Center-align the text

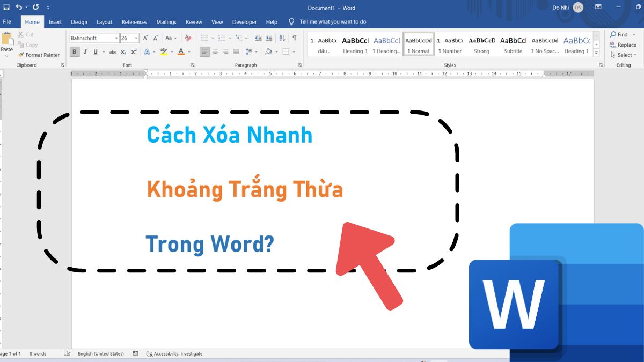(x=215, y=52)
